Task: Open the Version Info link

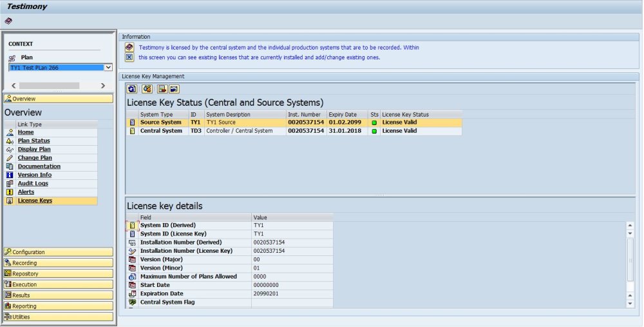Action: [35, 175]
